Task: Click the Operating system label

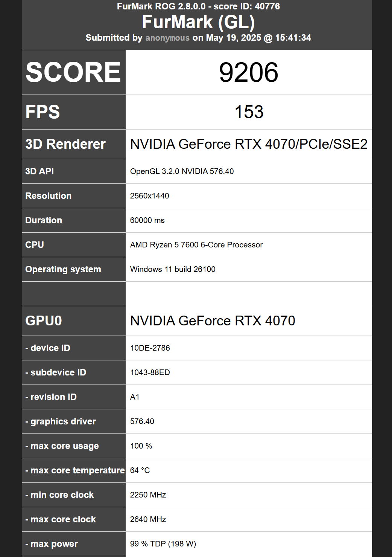Action: pyautogui.click(x=63, y=269)
